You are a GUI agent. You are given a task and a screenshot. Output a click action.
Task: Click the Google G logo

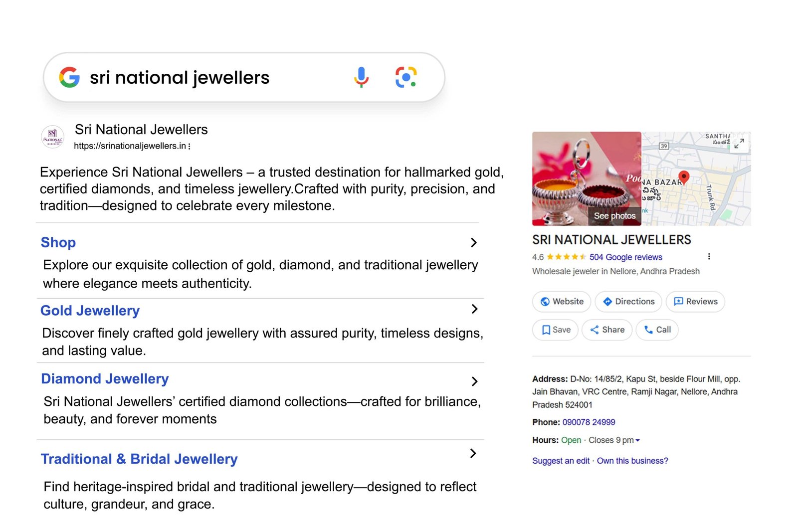coord(69,77)
